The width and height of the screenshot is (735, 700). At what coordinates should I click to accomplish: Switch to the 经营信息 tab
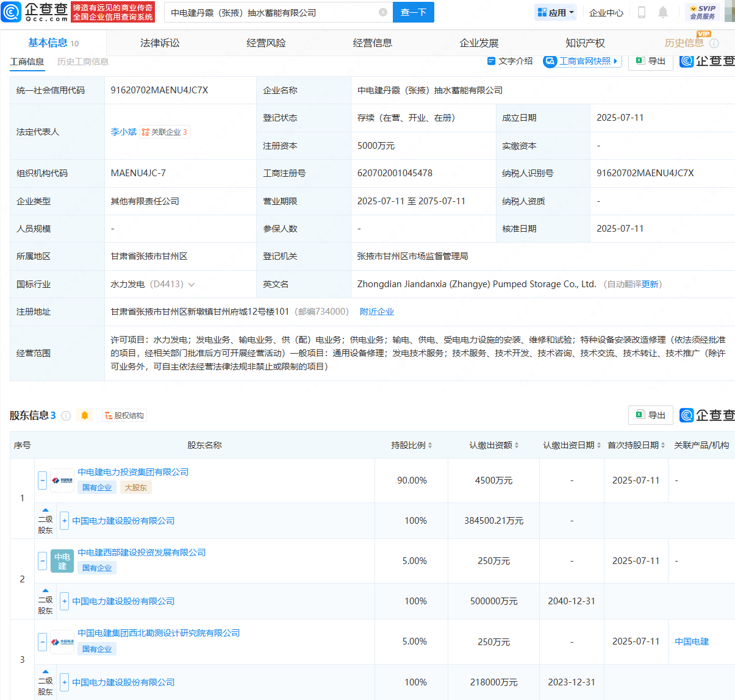point(373,43)
